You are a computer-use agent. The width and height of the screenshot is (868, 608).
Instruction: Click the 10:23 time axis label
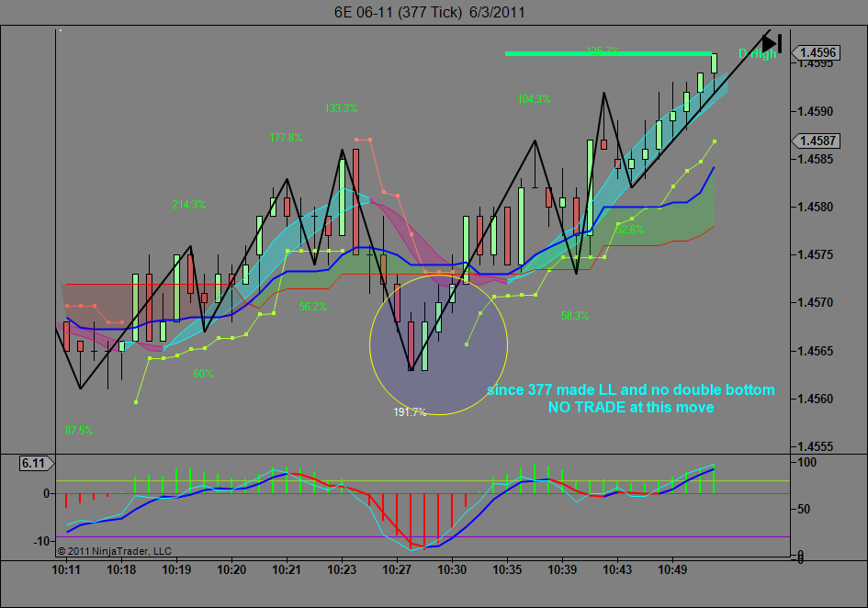pos(342,569)
